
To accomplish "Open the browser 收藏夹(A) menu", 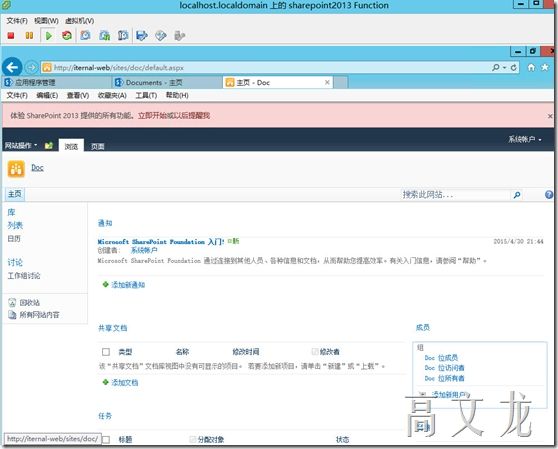I will [x=112, y=95].
